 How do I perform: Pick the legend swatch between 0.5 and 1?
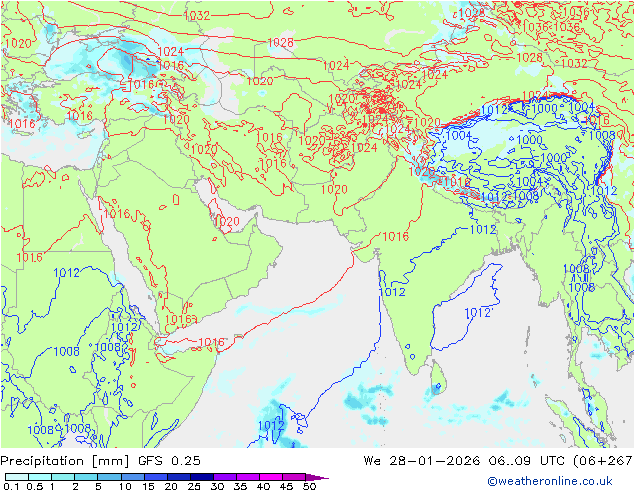click(x=40, y=477)
